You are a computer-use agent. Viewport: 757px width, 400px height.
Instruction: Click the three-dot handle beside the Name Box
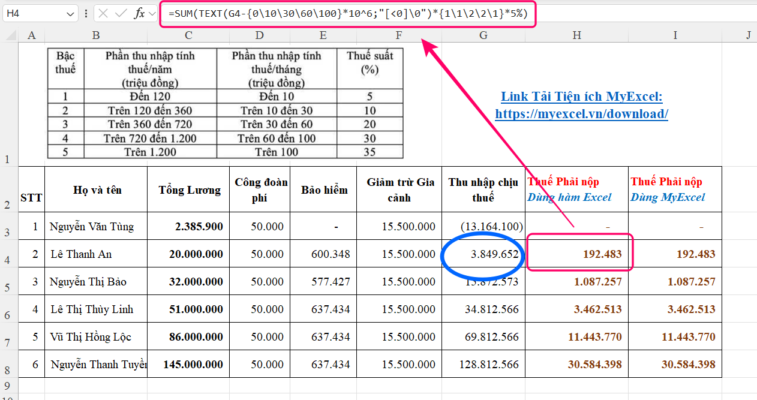point(87,15)
